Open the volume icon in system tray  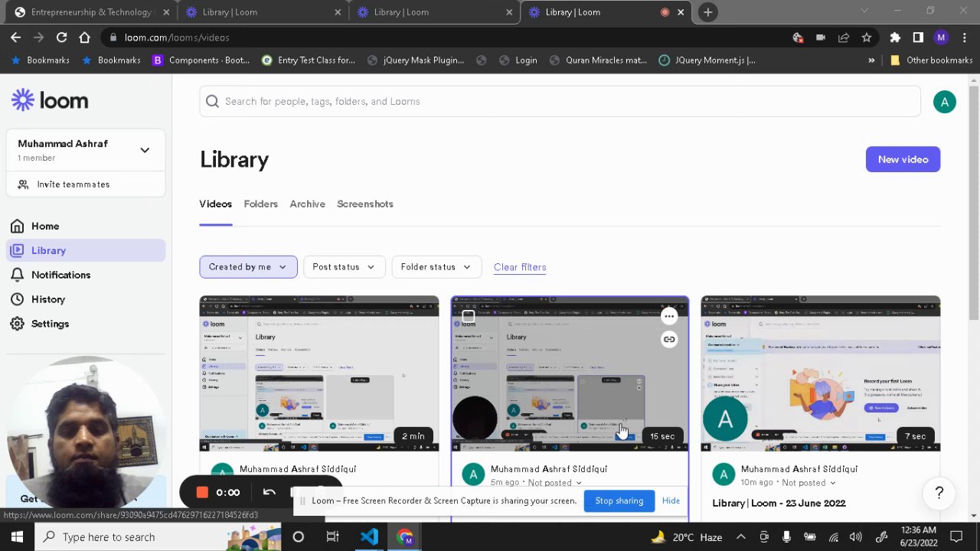pyautogui.click(x=856, y=537)
